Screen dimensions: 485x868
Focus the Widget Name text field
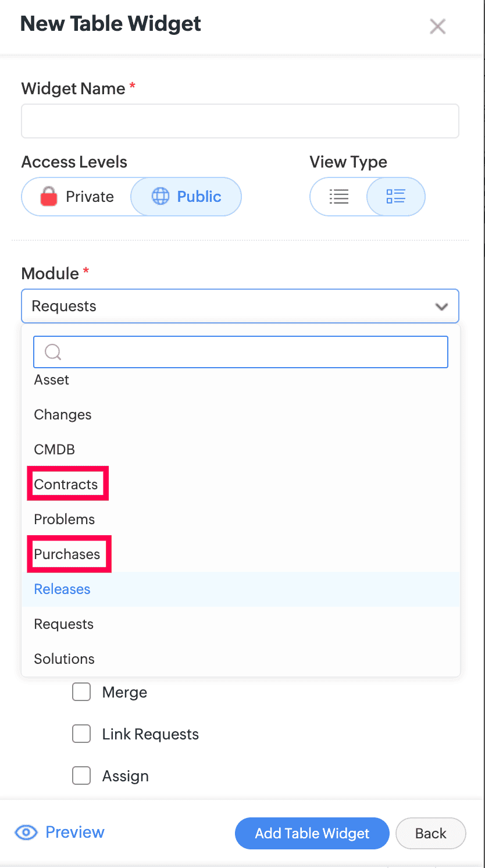click(240, 121)
